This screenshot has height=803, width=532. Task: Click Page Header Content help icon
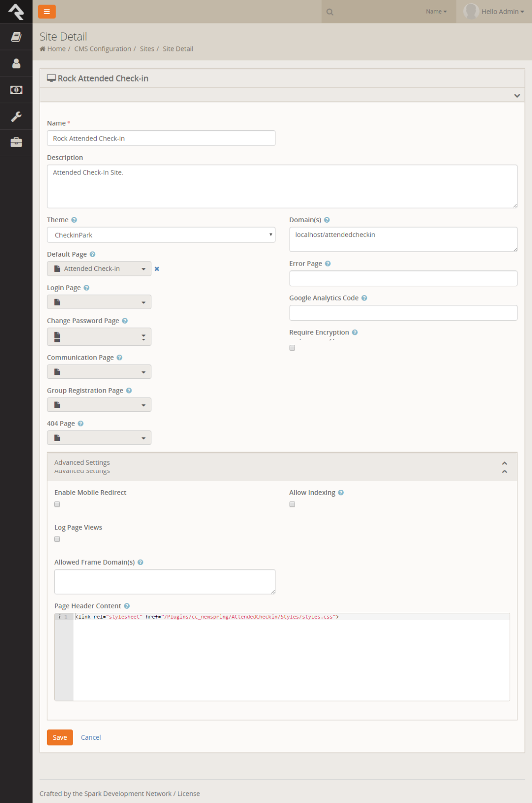[127, 606]
